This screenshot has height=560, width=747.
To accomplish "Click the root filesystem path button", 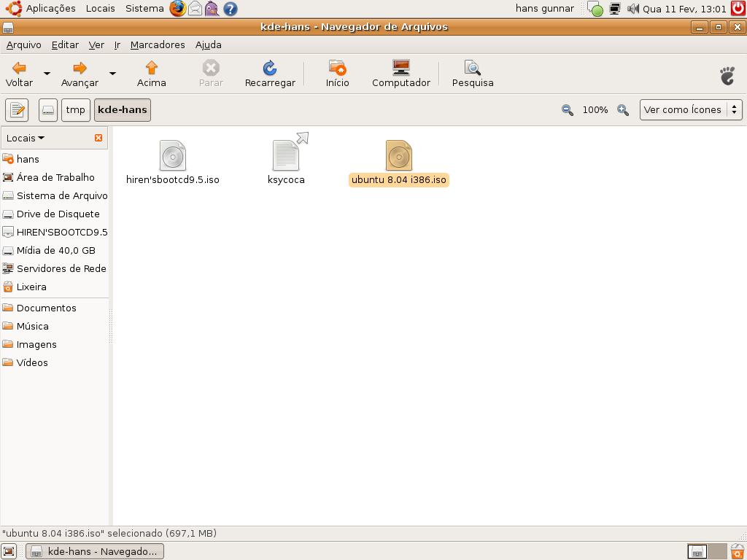I will click(48, 110).
